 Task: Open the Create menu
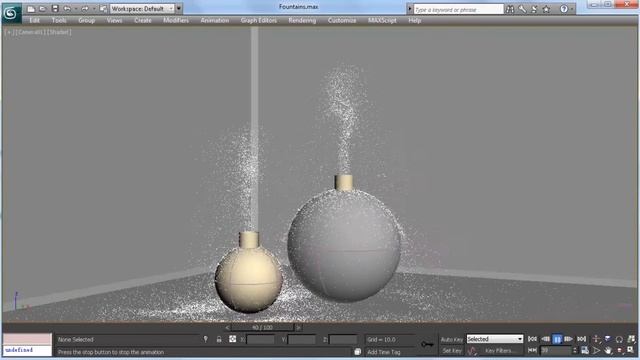tap(143, 20)
